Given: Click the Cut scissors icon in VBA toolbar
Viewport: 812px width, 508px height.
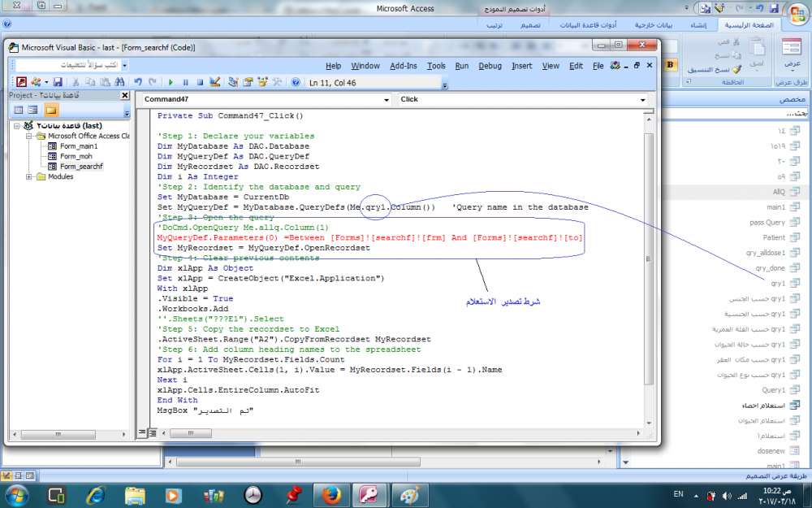Looking at the screenshot, I should pyautogui.click(x=76, y=82).
